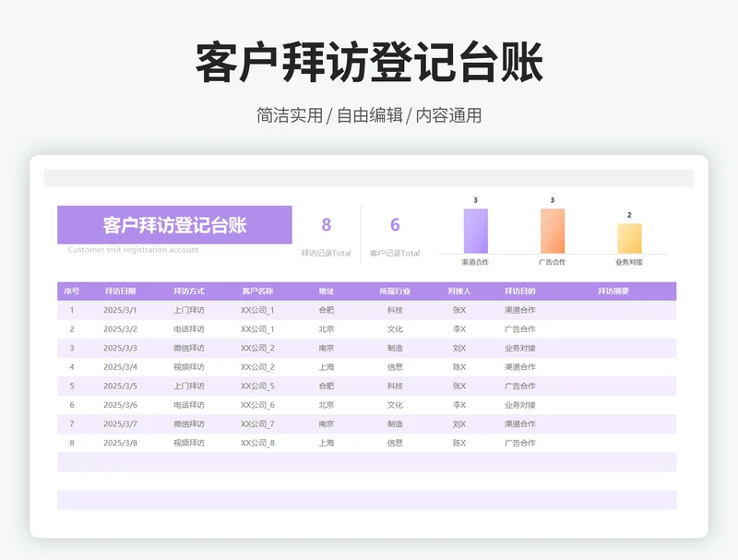This screenshot has width=738, height=560.
Task: Click the purple 客户拜访登记台账 banner
Action: pyautogui.click(x=174, y=225)
